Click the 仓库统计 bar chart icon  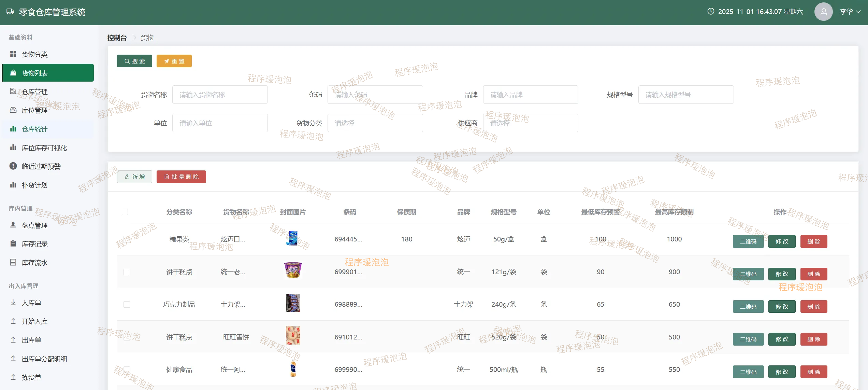point(13,129)
